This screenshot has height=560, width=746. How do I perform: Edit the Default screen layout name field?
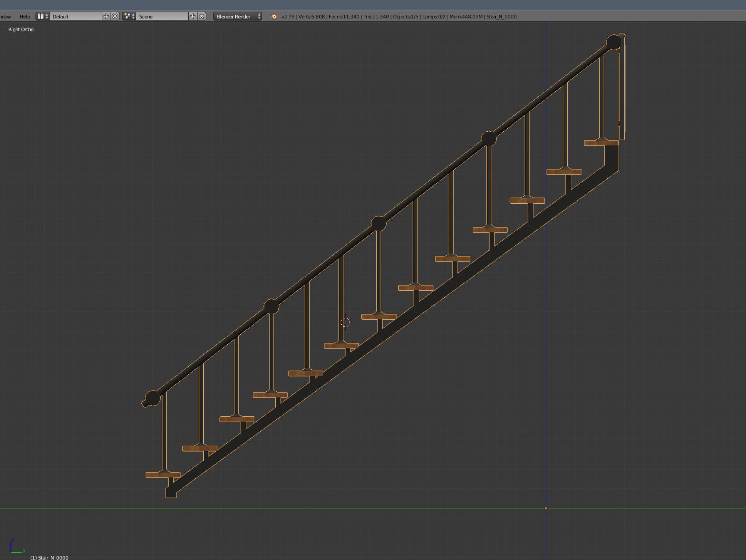click(x=76, y=16)
